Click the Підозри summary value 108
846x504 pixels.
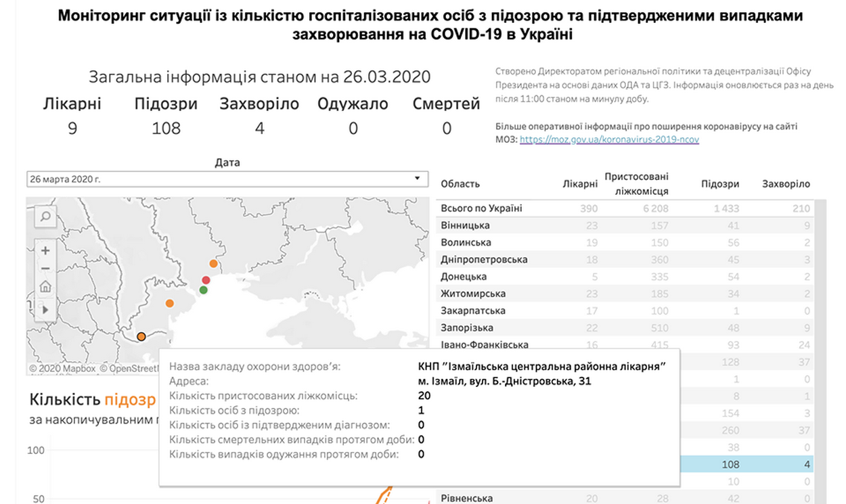point(166,128)
